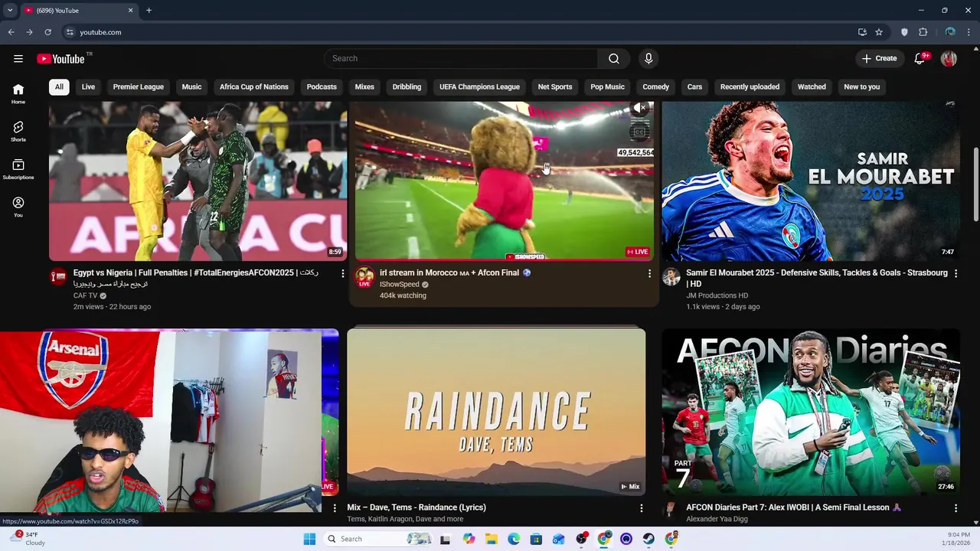Select the Podcasts filter chip
This screenshot has height=551, width=980.
tap(322, 86)
